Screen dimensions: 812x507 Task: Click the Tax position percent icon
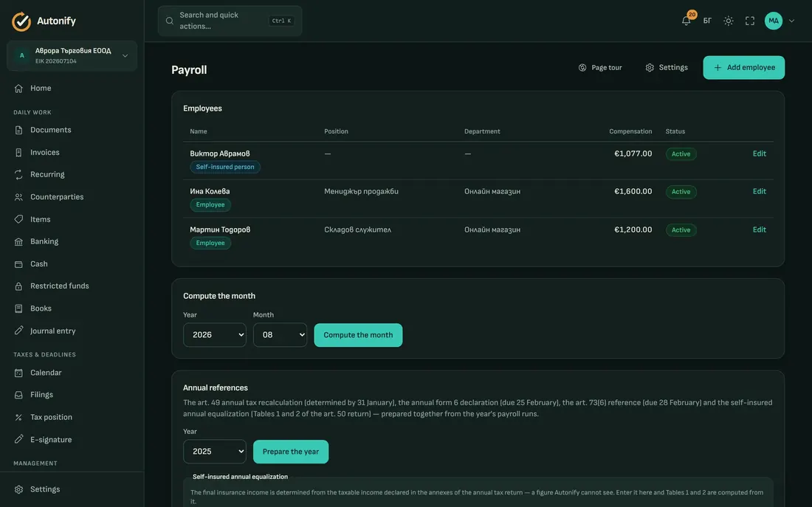click(x=18, y=417)
